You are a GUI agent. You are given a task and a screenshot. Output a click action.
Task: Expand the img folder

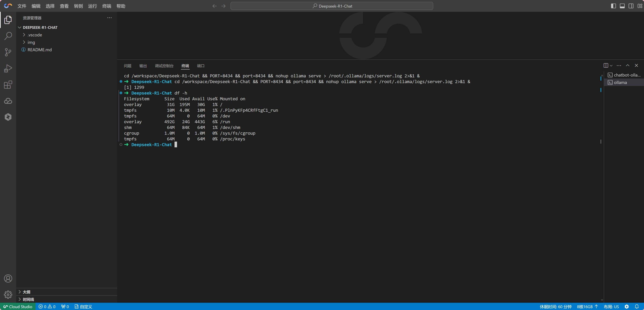coord(31,42)
